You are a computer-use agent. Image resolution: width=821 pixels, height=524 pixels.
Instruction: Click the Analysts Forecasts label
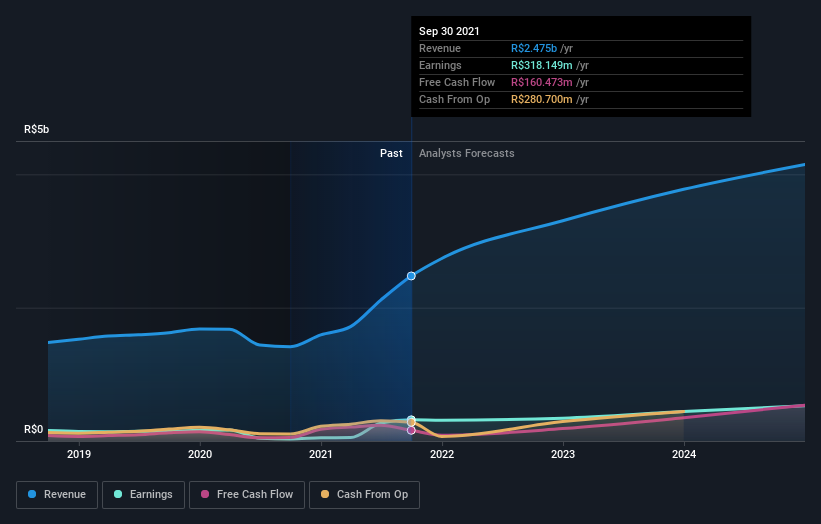click(467, 153)
